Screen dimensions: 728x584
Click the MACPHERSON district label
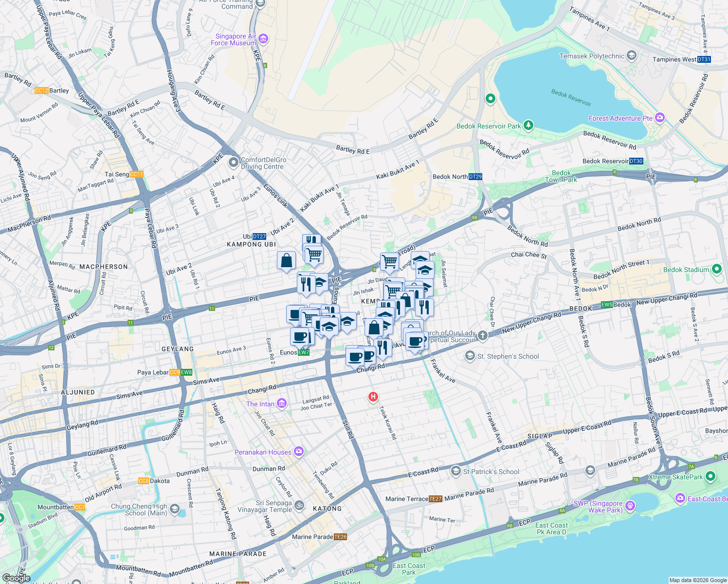(x=104, y=267)
